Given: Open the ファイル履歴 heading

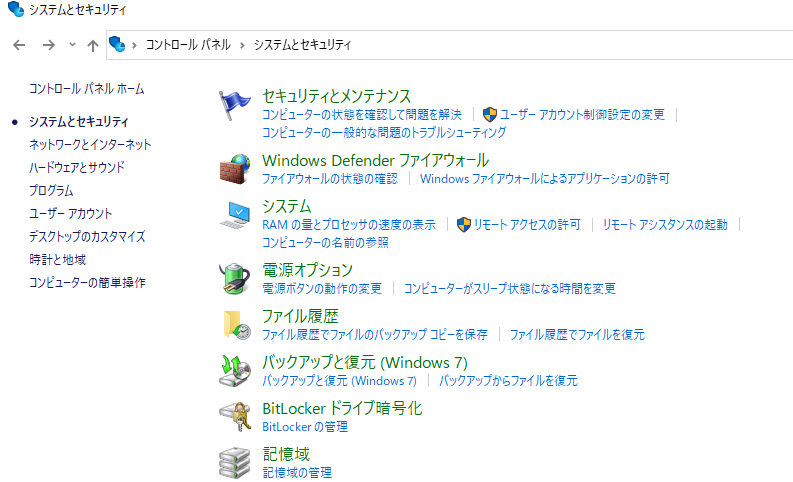Looking at the screenshot, I should [x=300, y=316].
